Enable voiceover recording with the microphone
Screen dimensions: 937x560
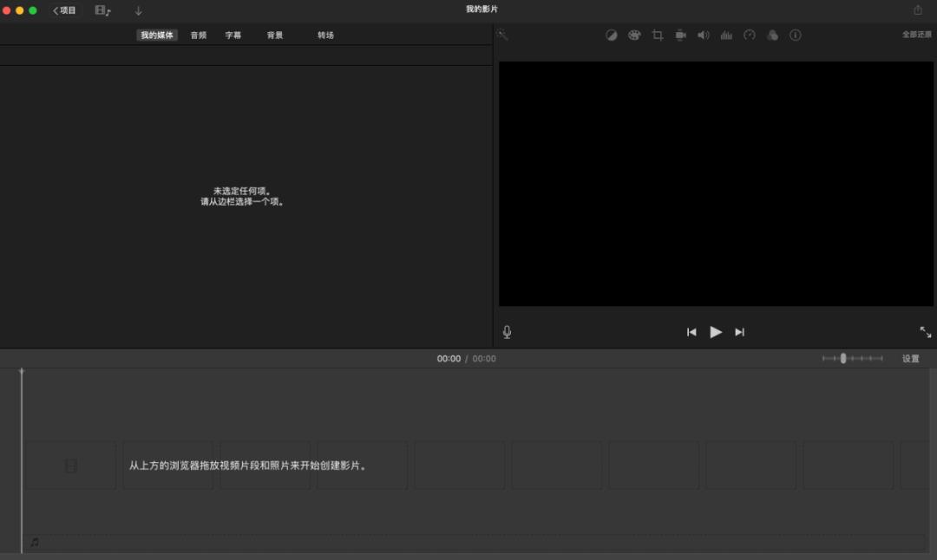pyautogui.click(x=507, y=331)
